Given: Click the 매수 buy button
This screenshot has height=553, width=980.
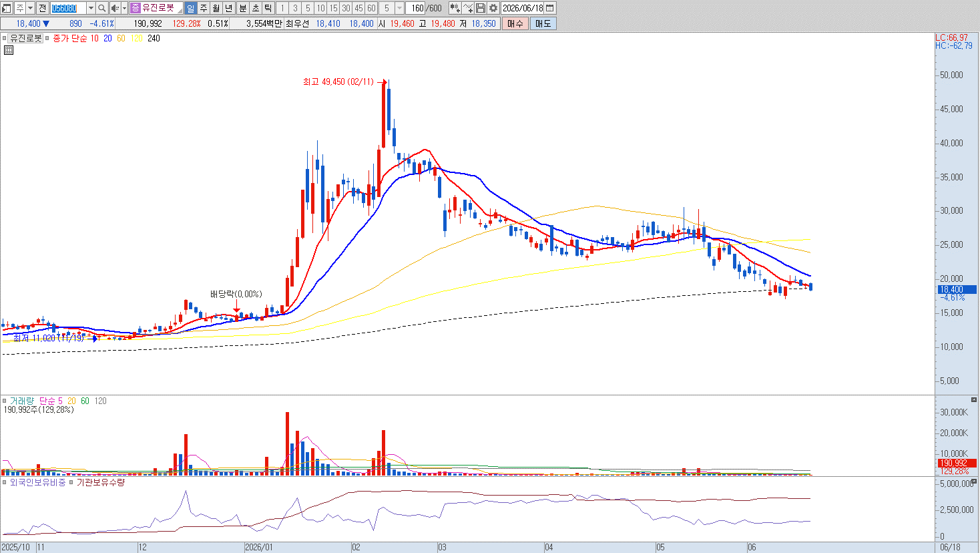Looking at the screenshot, I should coord(515,23).
